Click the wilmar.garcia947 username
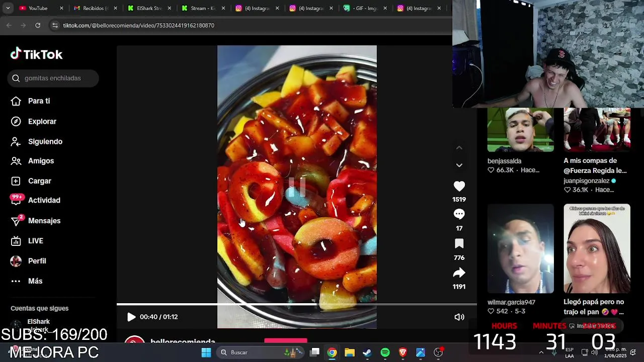This screenshot has width=644, height=362. tap(511, 303)
